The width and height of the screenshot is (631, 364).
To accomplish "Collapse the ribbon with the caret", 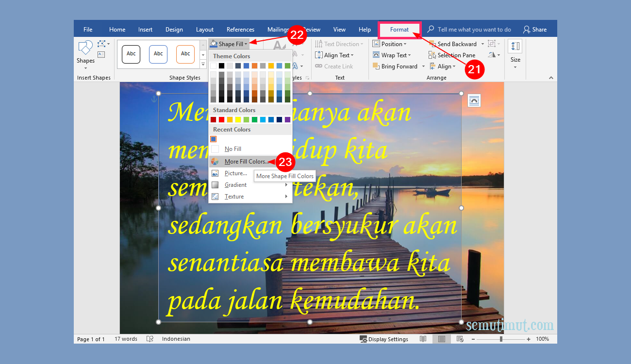I will (551, 78).
